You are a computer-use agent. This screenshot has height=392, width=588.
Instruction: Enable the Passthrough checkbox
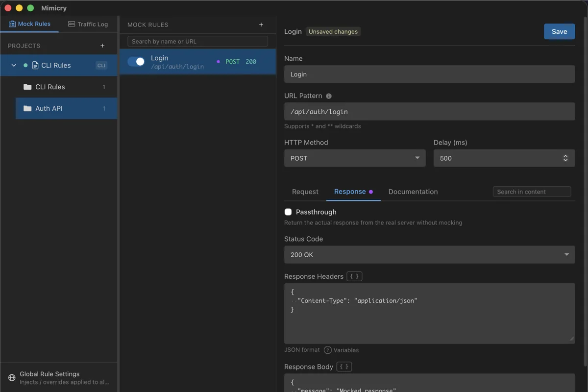[288, 212]
